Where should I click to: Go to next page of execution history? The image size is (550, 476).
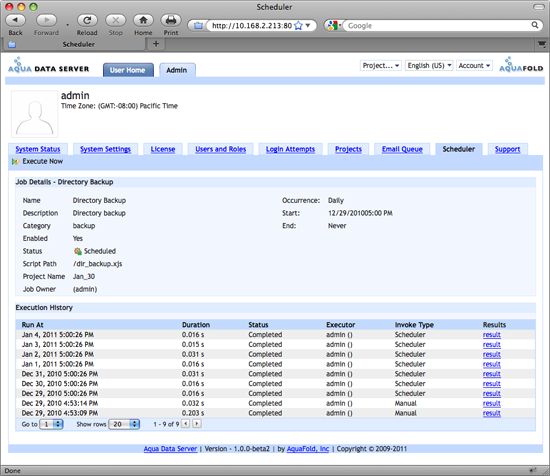coord(197,424)
